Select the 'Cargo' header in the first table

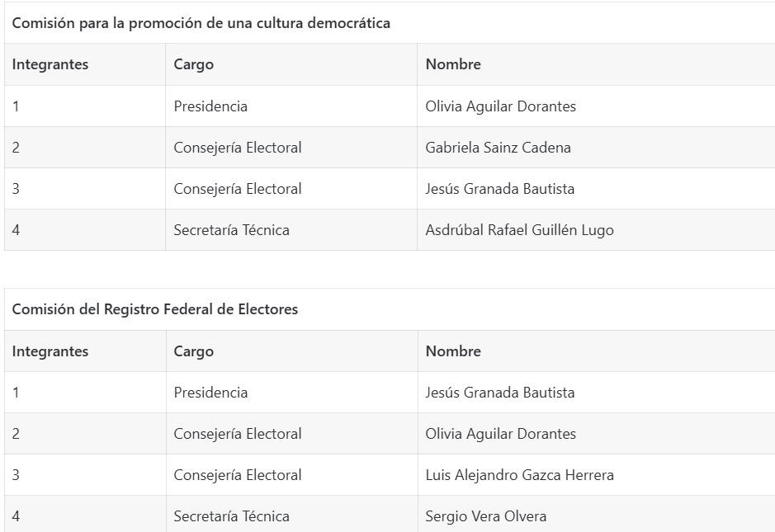193,64
